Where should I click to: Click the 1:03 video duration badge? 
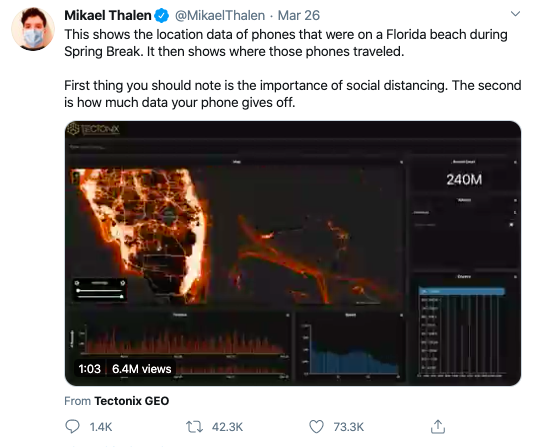click(89, 369)
